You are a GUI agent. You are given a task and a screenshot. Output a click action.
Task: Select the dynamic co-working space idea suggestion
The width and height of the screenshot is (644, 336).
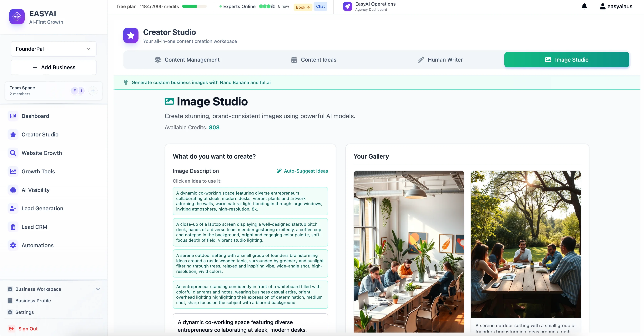250,201
